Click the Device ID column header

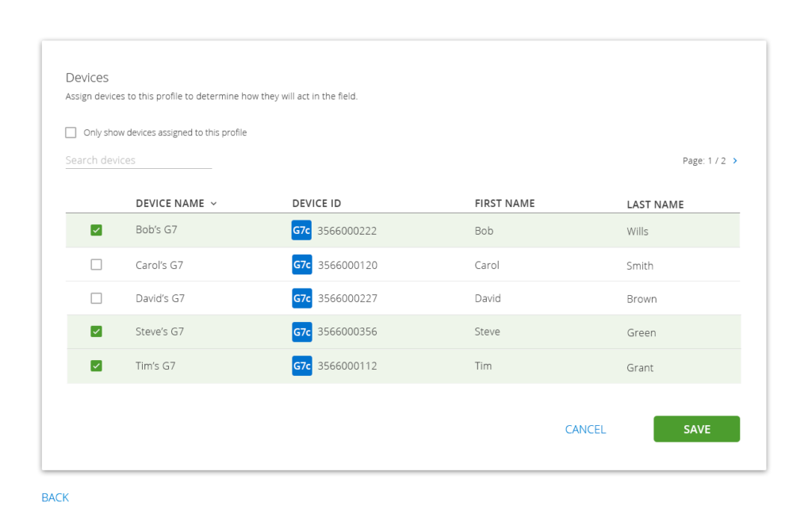pos(316,204)
